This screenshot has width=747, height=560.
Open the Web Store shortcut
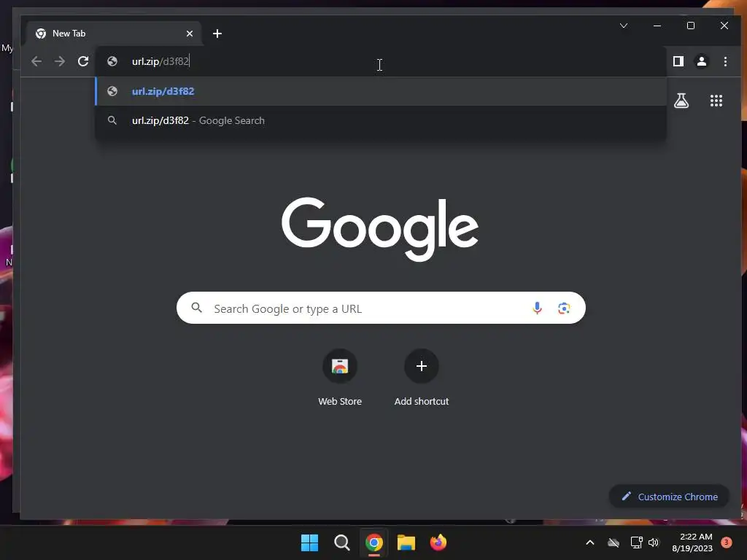coord(340,378)
